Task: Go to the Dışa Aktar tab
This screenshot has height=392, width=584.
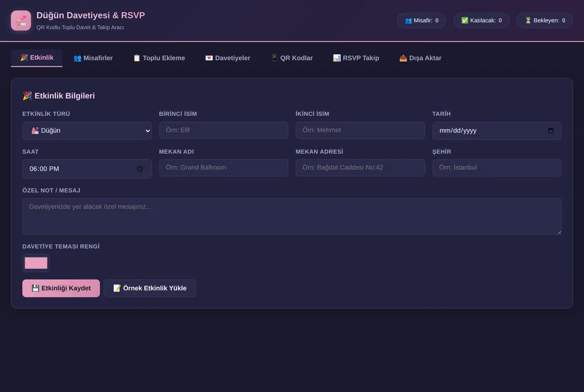Action: coord(420,58)
